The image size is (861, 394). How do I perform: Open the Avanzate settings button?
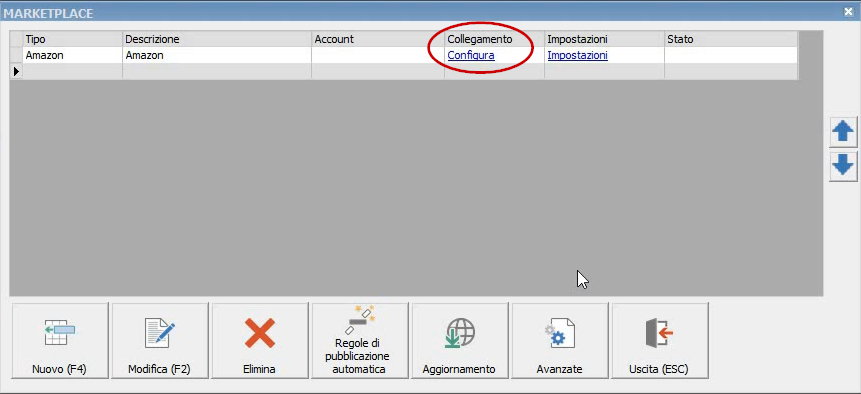coord(560,340)
